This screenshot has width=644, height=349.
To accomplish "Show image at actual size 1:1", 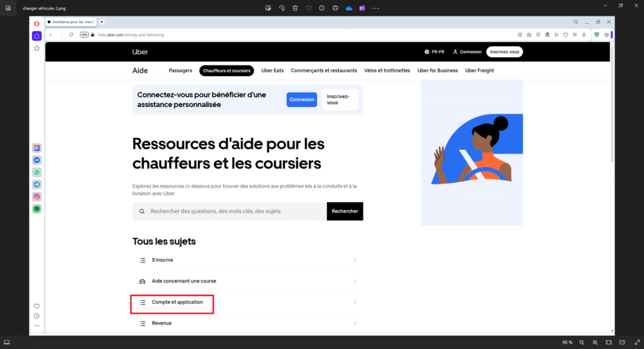I will [623, 343].
